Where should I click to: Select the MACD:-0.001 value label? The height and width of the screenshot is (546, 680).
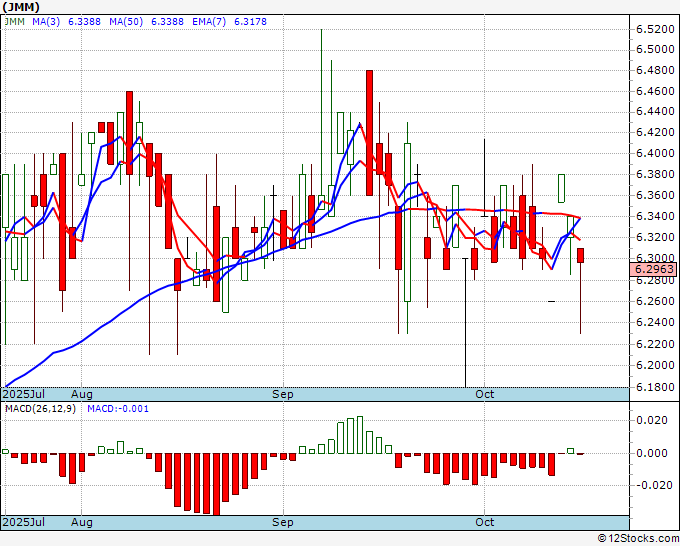(x=118, y=409)
